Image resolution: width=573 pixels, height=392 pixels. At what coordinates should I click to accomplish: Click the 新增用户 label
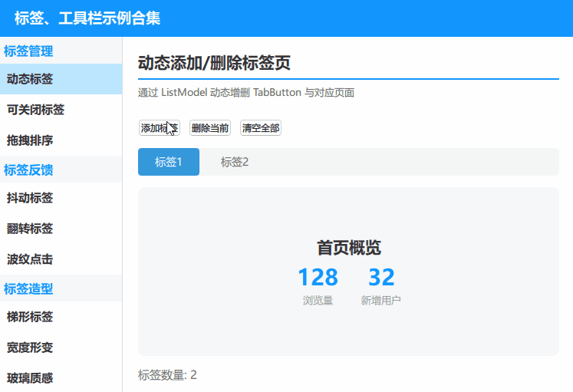[381, 300]
